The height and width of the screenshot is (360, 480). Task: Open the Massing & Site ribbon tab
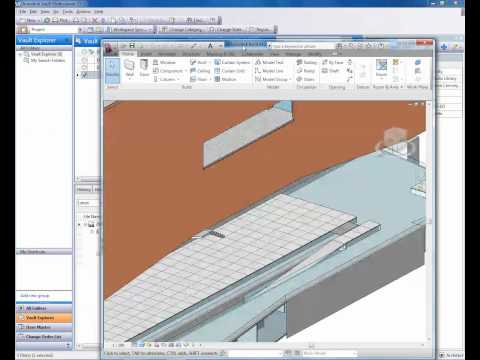click(220, 54)
